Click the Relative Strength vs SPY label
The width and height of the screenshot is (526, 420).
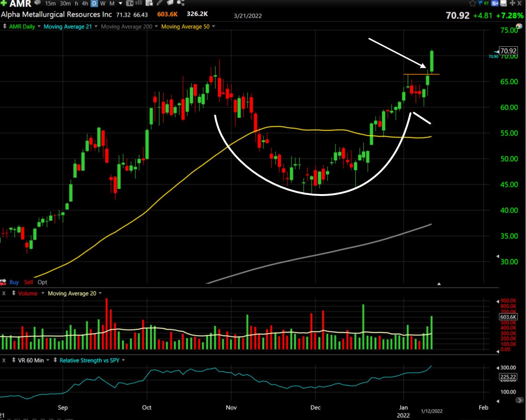90,360
